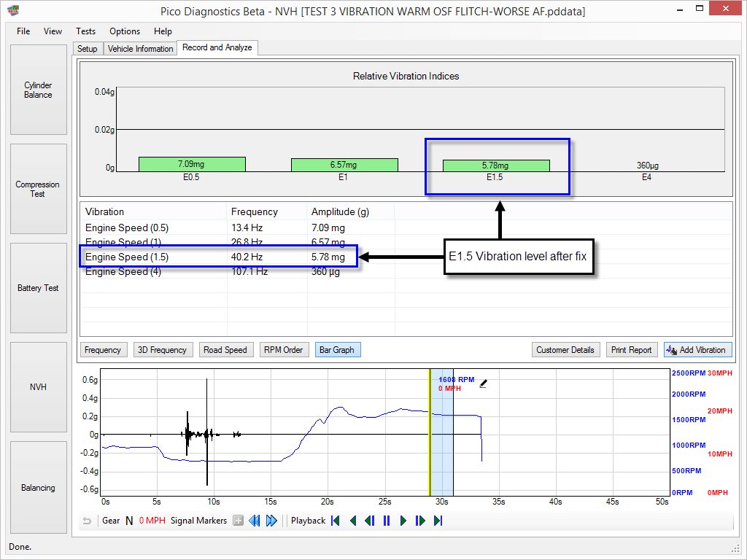Click the 1608 RPM label on graph

457,379
